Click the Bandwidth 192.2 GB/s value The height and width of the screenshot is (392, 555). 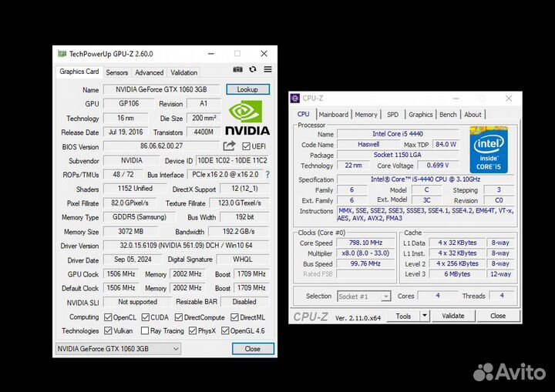point(238,231)
